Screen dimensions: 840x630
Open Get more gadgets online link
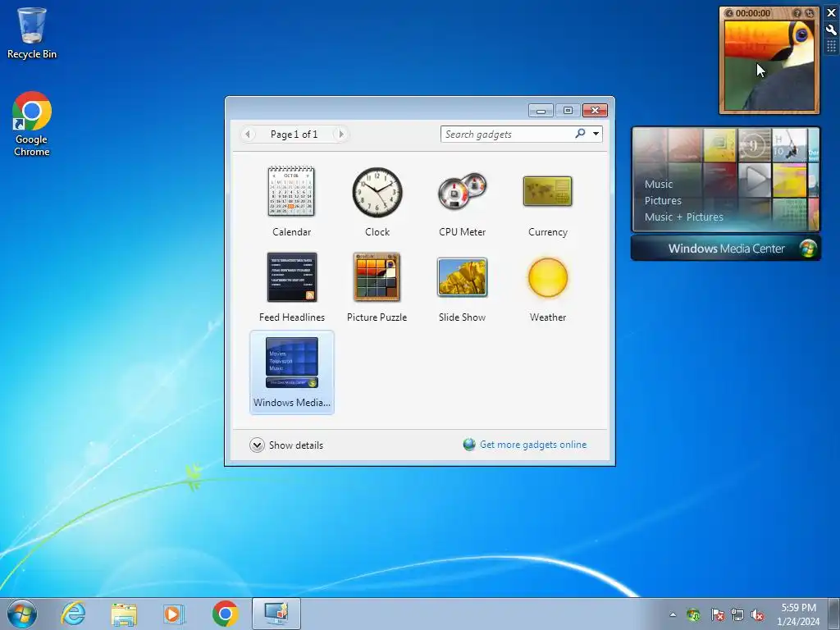(x=533, y=445)
